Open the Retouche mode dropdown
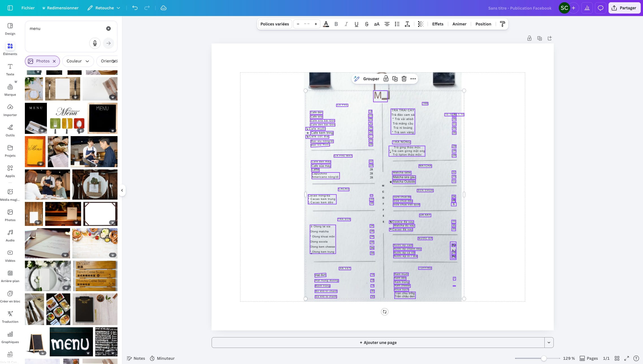Viewport: 643px width, 364px height. point(104,8)
